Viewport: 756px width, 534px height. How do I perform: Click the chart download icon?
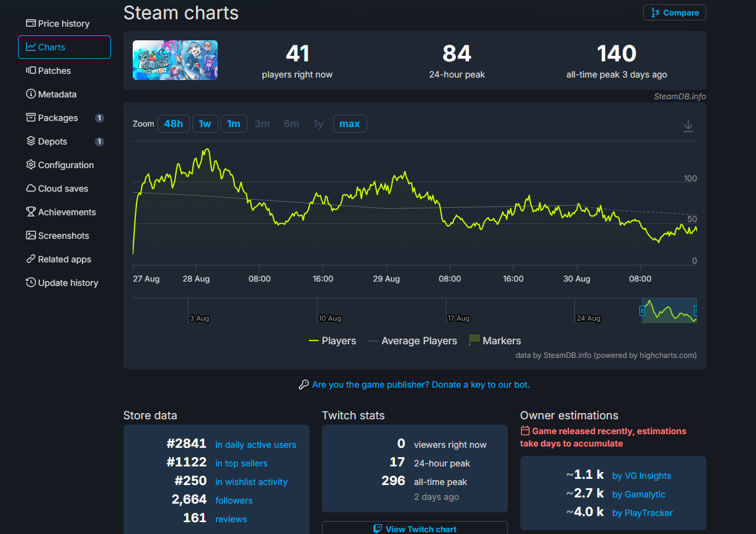tap(688, 126)
